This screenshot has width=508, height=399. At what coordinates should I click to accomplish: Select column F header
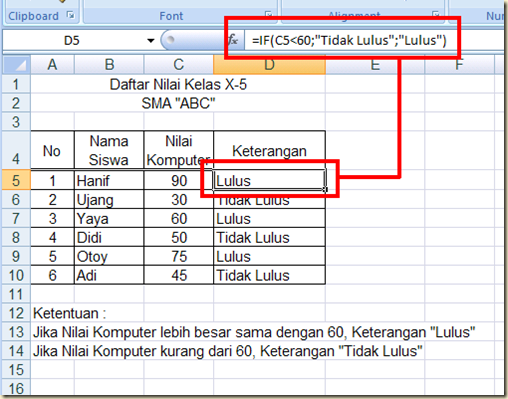click(459, 64)
